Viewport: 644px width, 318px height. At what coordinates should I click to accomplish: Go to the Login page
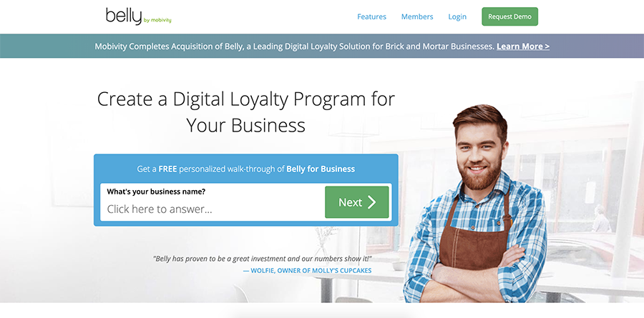(457, 17)
